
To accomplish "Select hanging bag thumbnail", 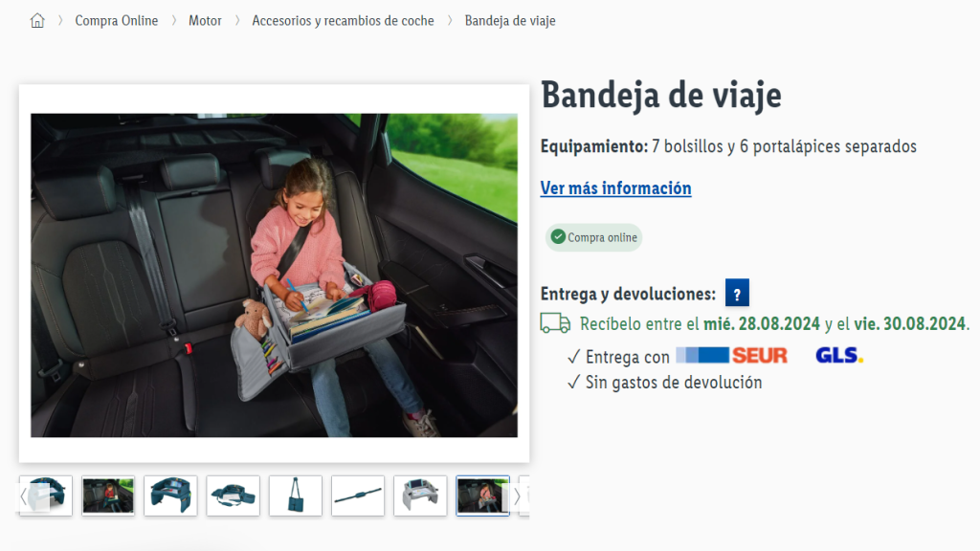I will coord(296,496).
